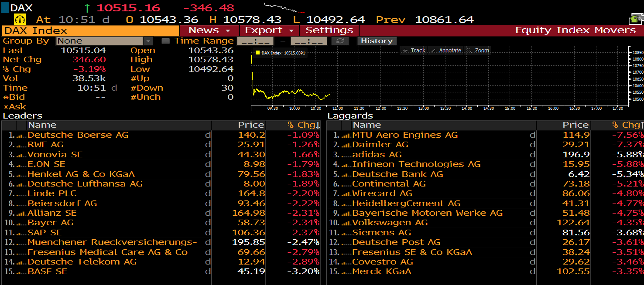The height and width of the screenshot is (285, 644).
Task: Click the yellow gauge icon beside At 10:51
Action: pos(20,20)
